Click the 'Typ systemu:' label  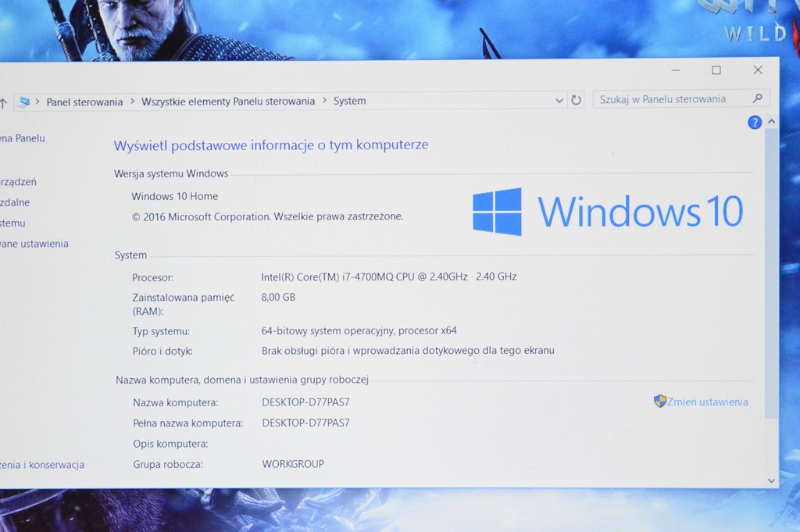161,331
